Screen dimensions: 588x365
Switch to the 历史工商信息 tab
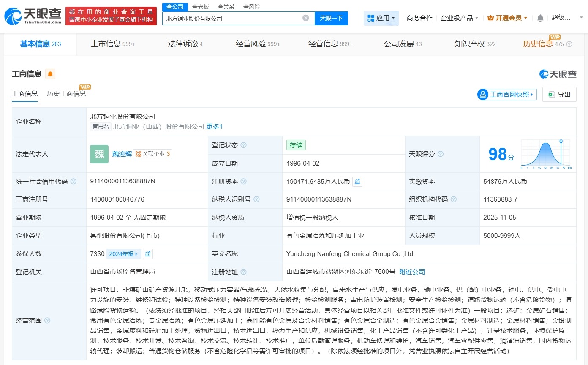click(65, 93)
